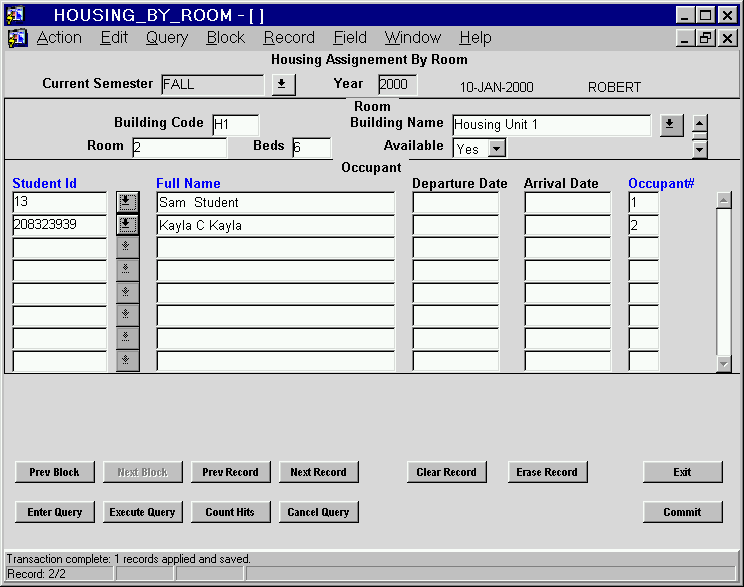Open the Query menu

(167, 37)
